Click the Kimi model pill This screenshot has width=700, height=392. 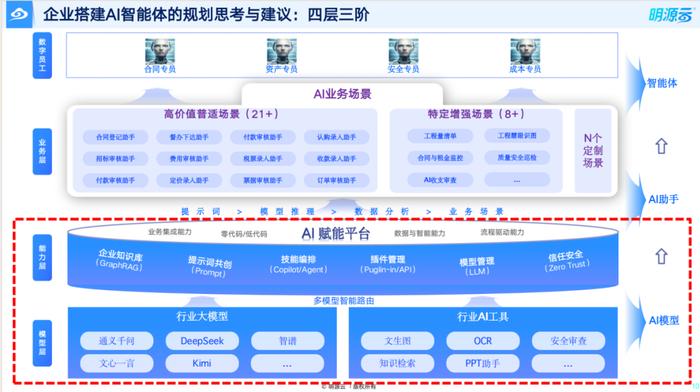click(202, 363)
